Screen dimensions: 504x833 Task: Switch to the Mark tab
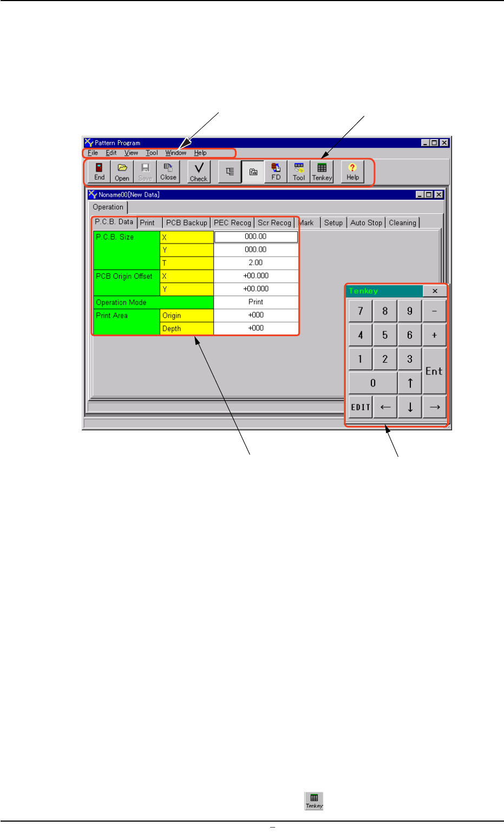coord(307,222)
